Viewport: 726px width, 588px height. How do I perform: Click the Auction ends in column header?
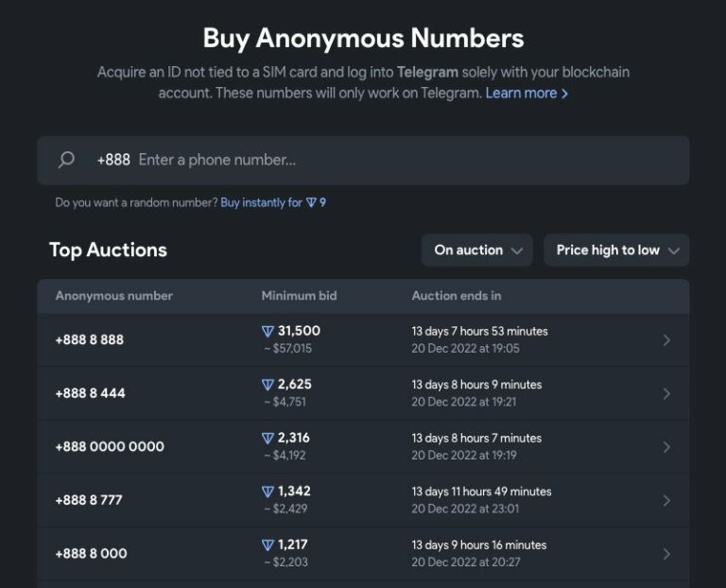[457, 296]
